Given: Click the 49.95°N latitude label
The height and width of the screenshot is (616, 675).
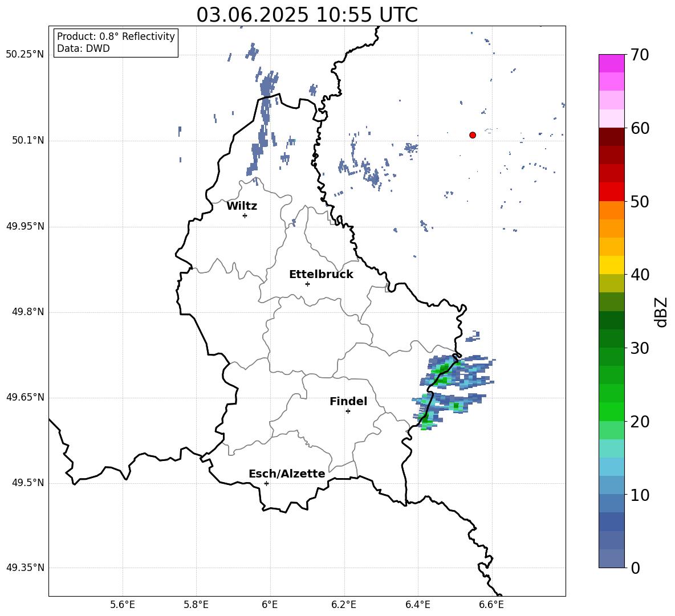Looking at the screenshot, I should pos(25,226).
